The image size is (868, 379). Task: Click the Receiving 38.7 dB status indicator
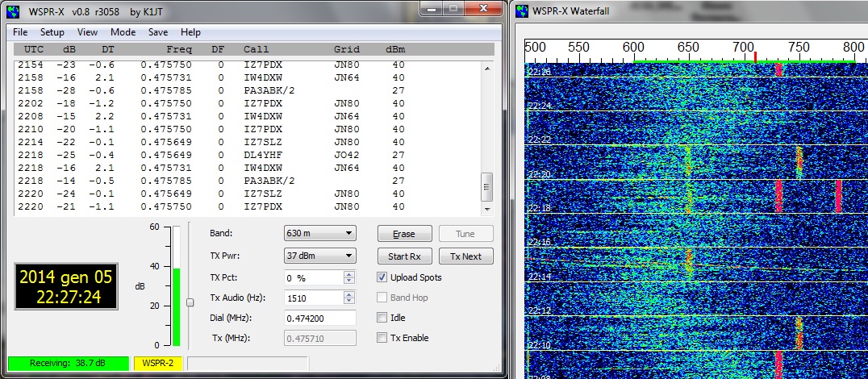(x=68, y=364)
